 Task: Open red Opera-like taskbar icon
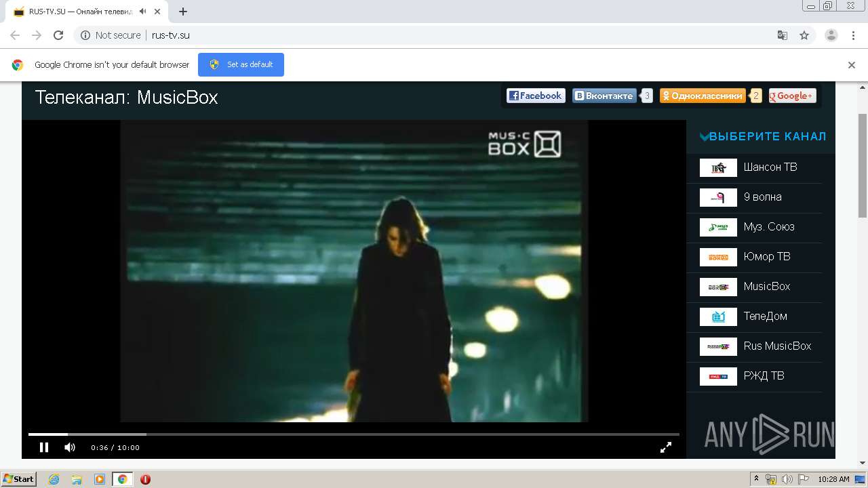coord(145,479)
